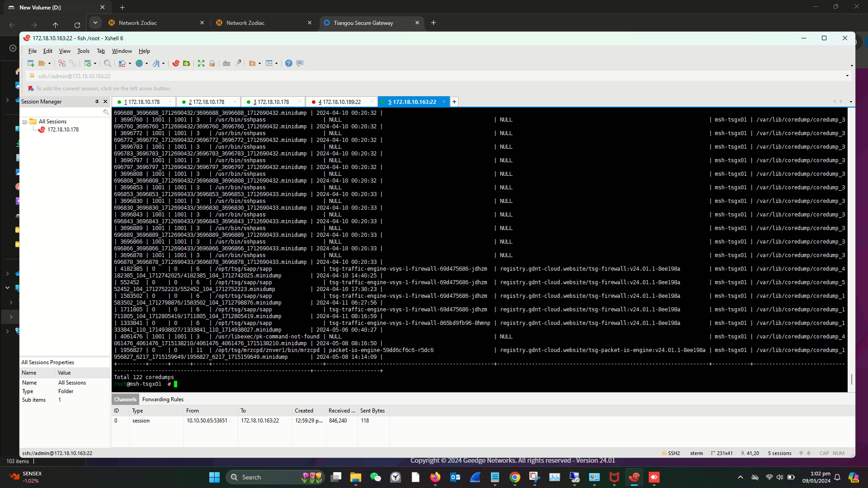
Task: Open the Tools menu
Action: (x=83, y=51)
